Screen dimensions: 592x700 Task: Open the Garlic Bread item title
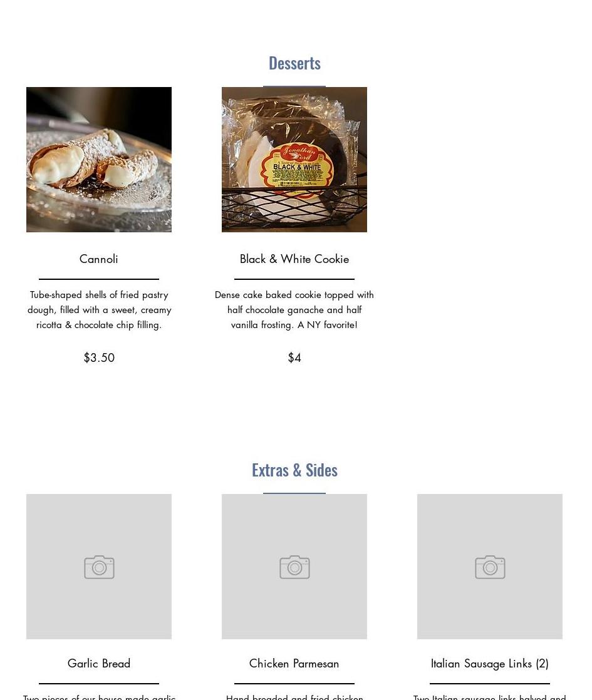[99, 664]
